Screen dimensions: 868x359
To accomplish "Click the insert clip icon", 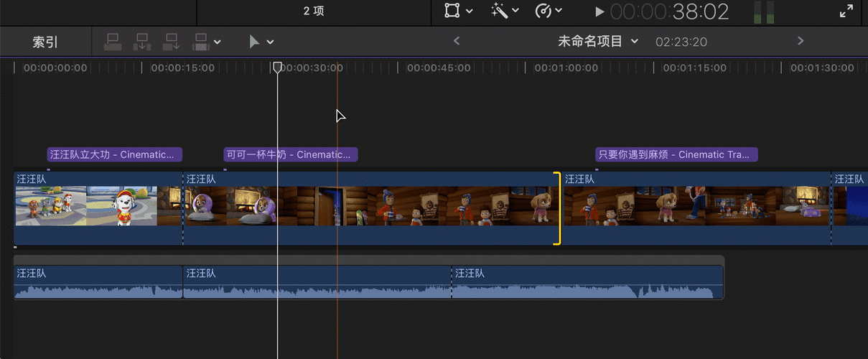I will pyautogui.click(x=142, y=42).
